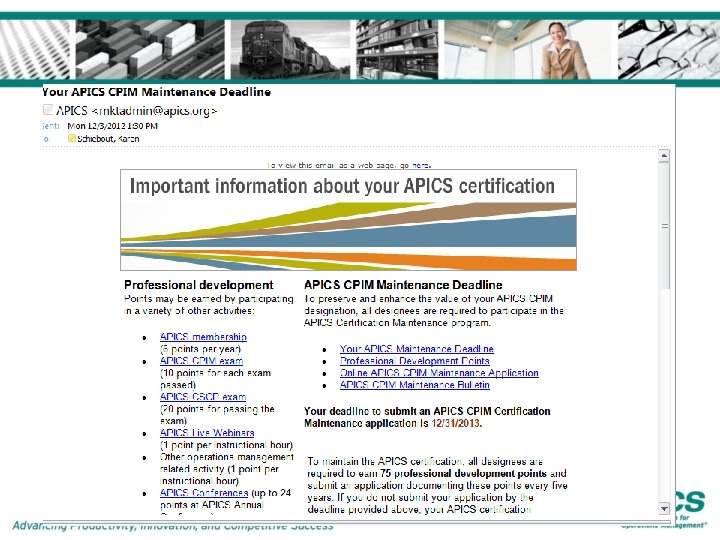Click the train photo in header
The height and width of the screenshot is (540, 720).
click(291, 50)
